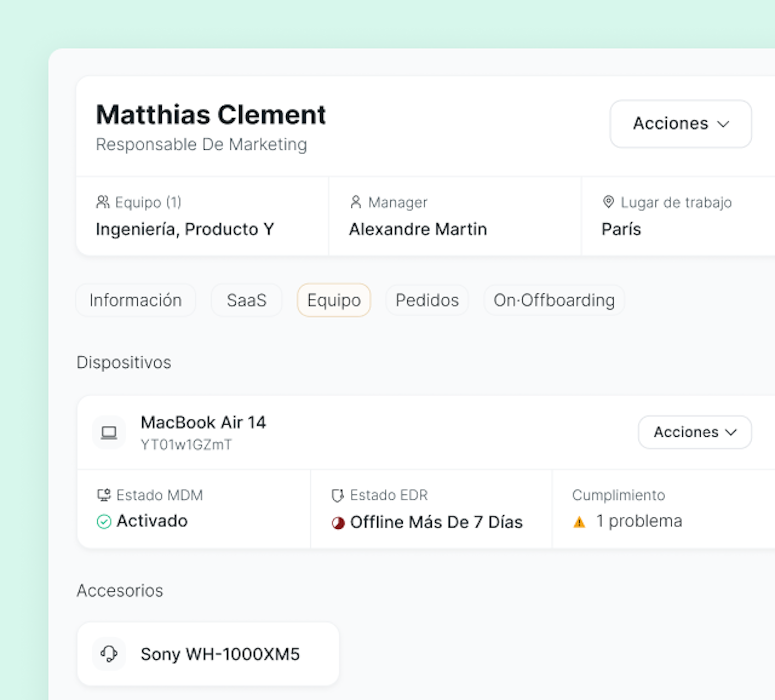Screen dimensions: 775x700
Task: Click the headphones icon beside Sony WH-1000XM5
Action: pos(109,654)
